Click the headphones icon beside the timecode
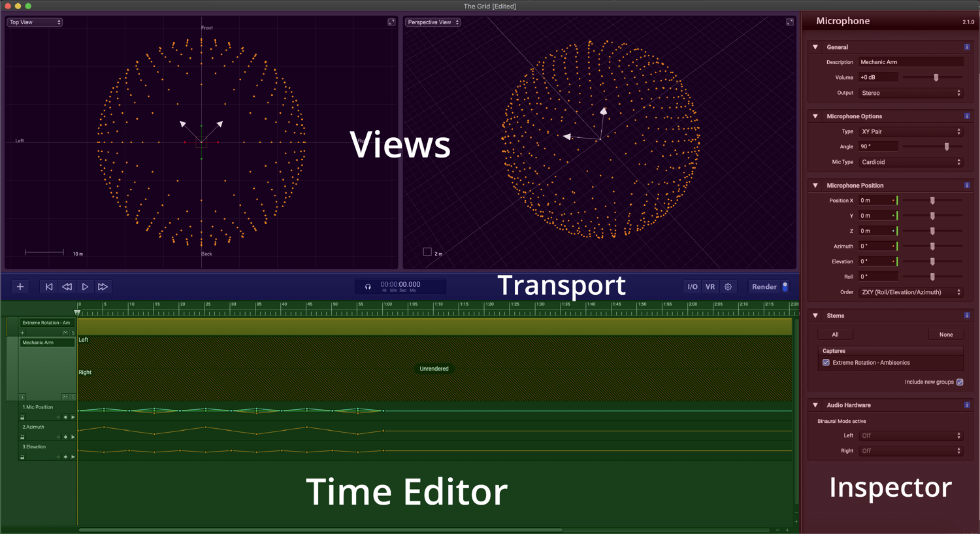This screenshot has width=980, height=534. click(368, 286)
